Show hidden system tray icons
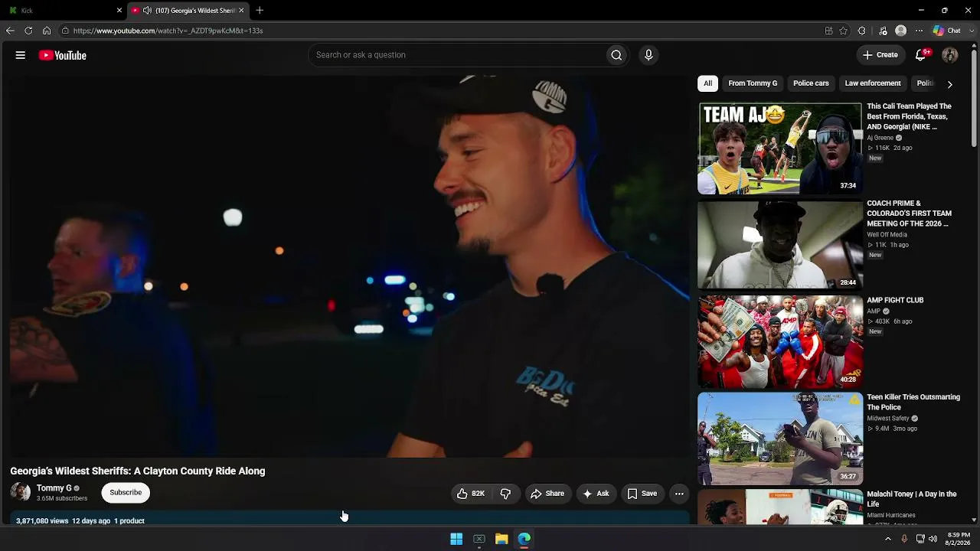The height and width of the screenshot is (551, 980). pyautogui.click(x=888, y=539)
